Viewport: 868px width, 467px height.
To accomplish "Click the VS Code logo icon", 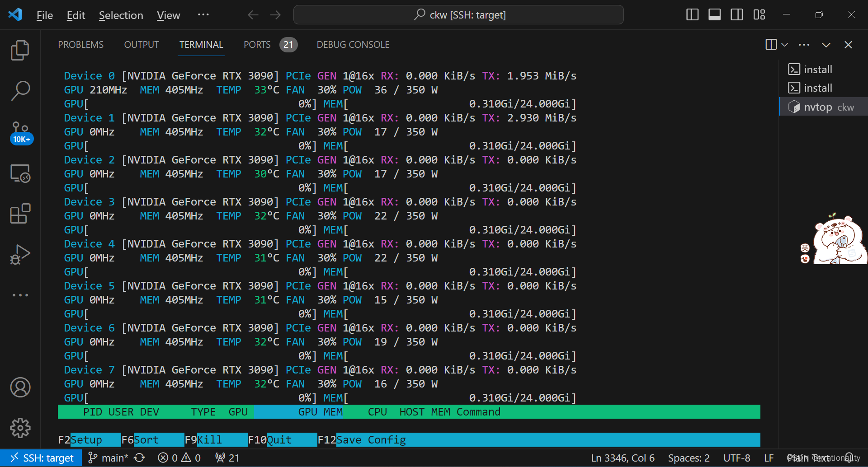I will [15, 14].
